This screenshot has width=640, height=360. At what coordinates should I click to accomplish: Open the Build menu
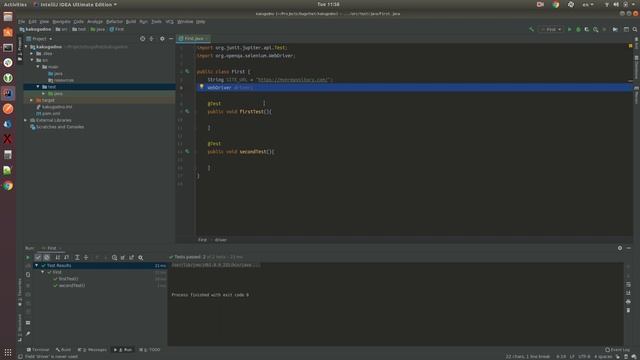tap(131, 22)
